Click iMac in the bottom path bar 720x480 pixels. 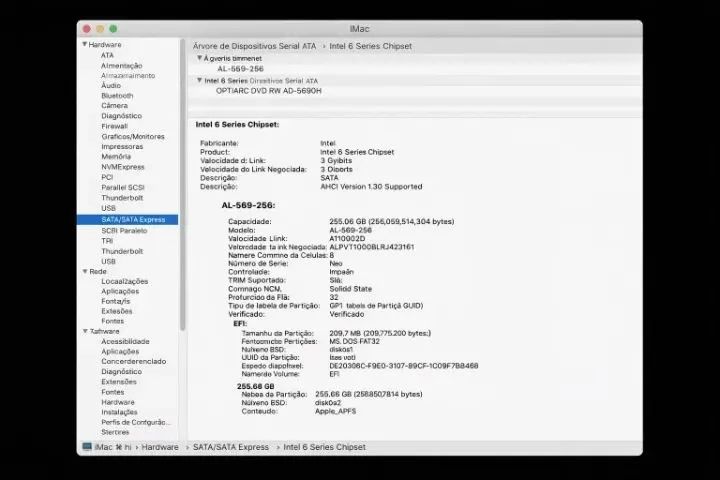pos(103,447)
